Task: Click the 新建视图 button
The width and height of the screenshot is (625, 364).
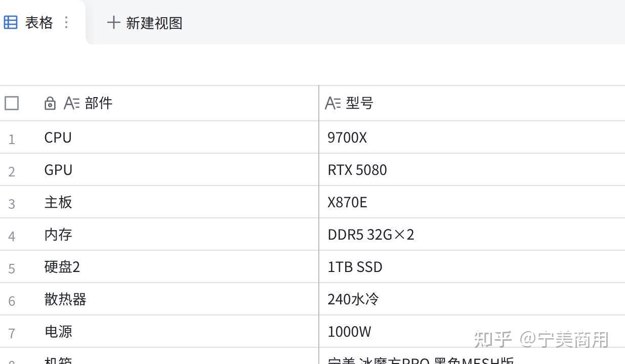Action: tap(145, 23)
